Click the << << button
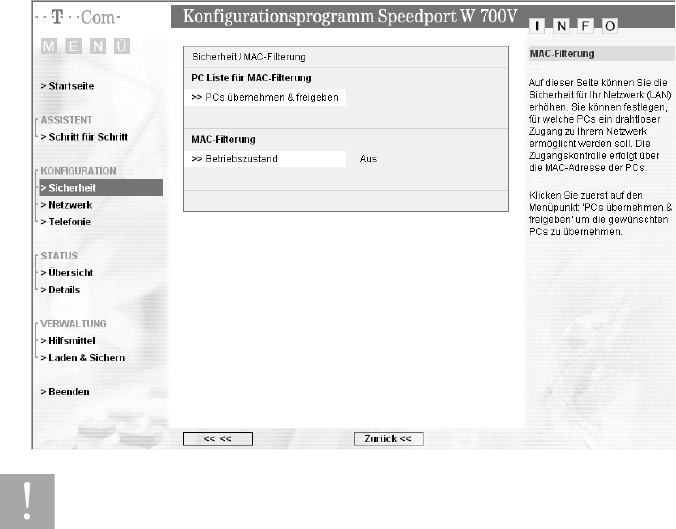The width and height of the screenshot is (676, 529). [x=218, y=439]
